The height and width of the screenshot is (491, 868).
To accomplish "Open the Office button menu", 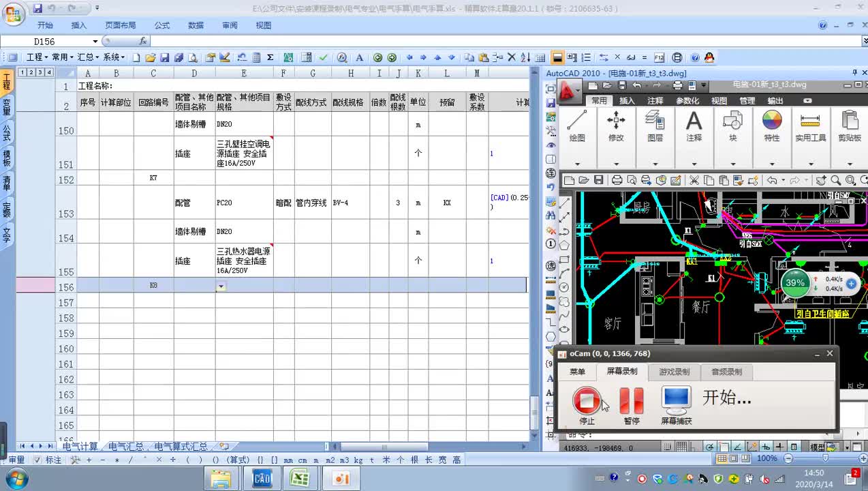I will (x=12, y=13).
